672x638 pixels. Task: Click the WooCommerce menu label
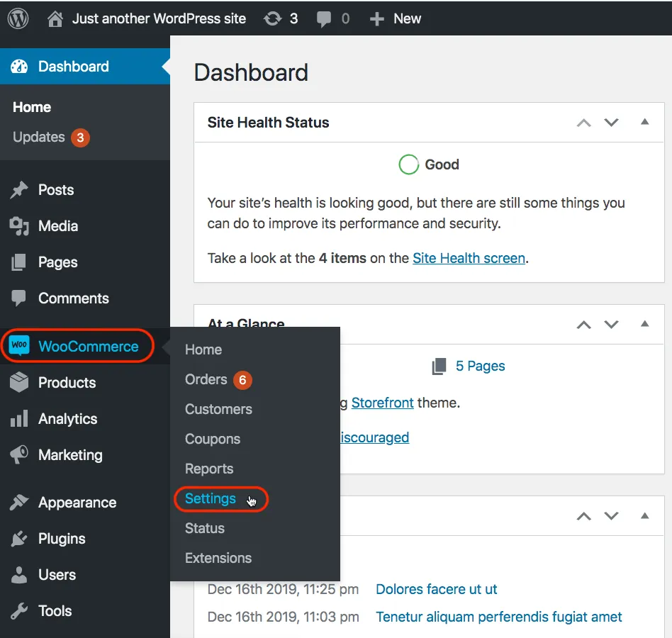tap(89, 346)
